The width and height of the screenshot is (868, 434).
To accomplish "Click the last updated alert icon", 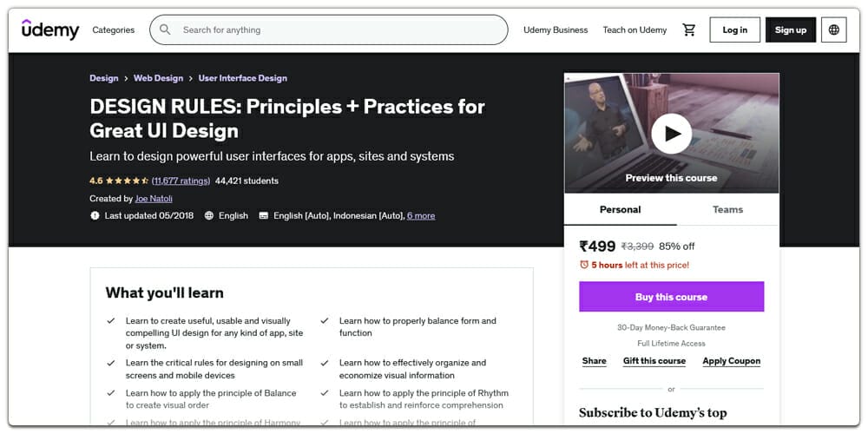I will click(95, 215).
